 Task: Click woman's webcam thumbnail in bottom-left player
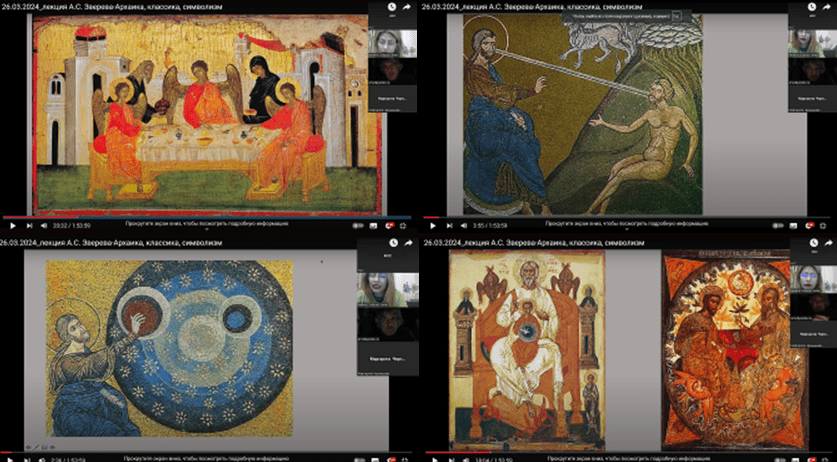388,289
